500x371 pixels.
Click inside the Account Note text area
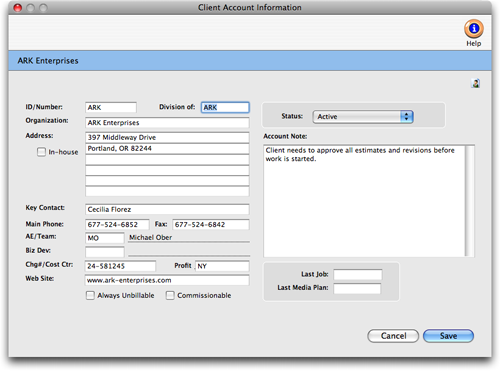pos(364,201)
